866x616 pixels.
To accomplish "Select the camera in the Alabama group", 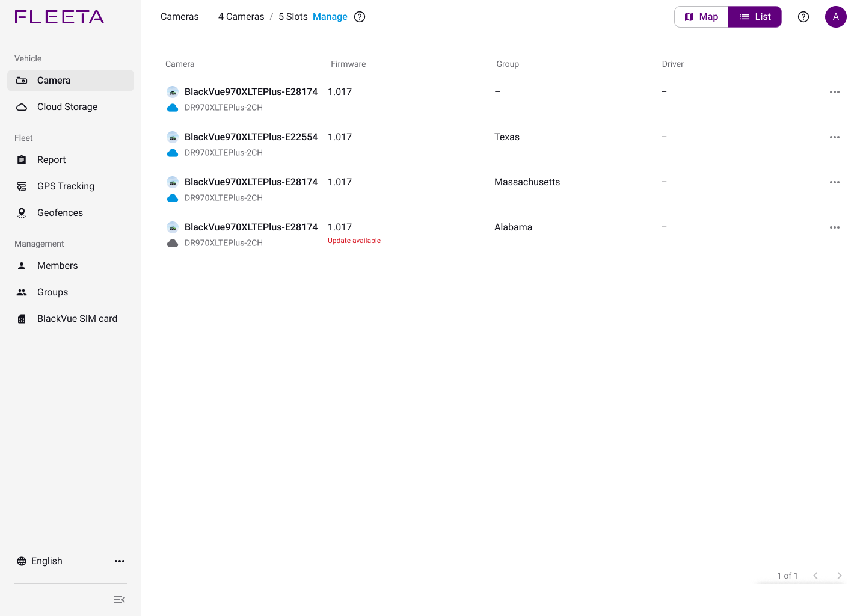I will coord(251,227).
